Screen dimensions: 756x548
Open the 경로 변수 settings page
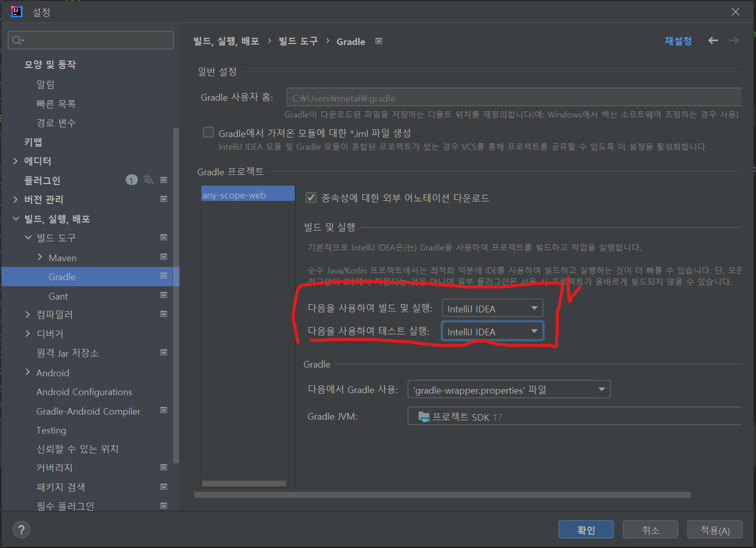click(56, 123)
